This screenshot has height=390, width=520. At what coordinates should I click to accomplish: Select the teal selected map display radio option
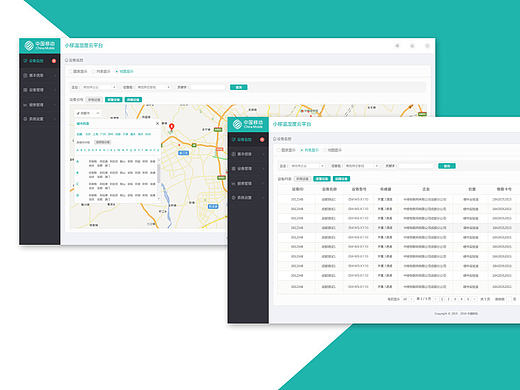[117, 71]
